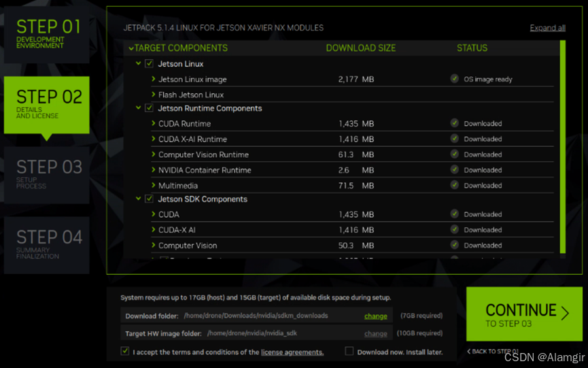Click the 2.6 MB size value
This screenshot has width=588, height=368.
click(356, 170)
